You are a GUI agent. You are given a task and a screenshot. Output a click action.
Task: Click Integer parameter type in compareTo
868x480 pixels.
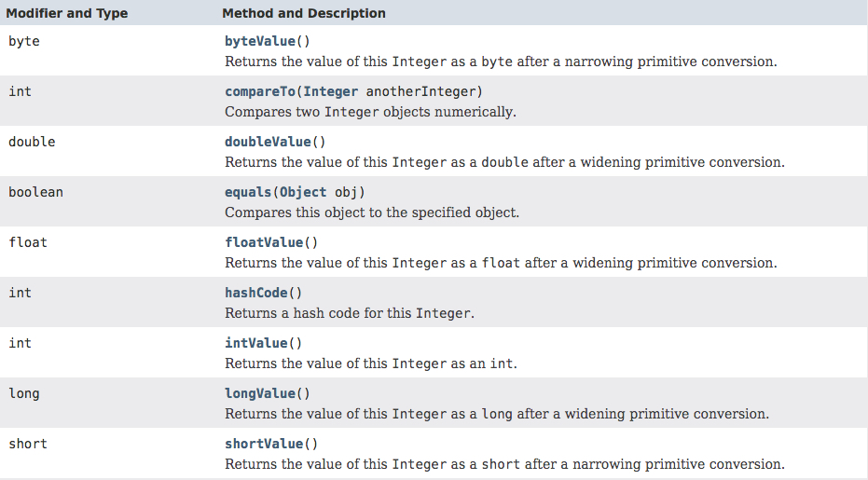tap(331, 91)
